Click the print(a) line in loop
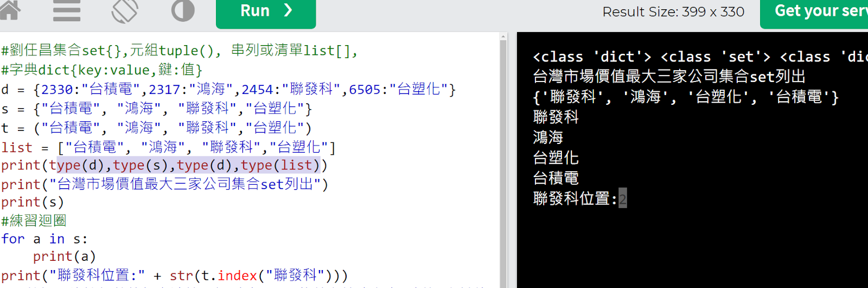The height and width of the screenshot is (288, 868). [x=64, y=256]
